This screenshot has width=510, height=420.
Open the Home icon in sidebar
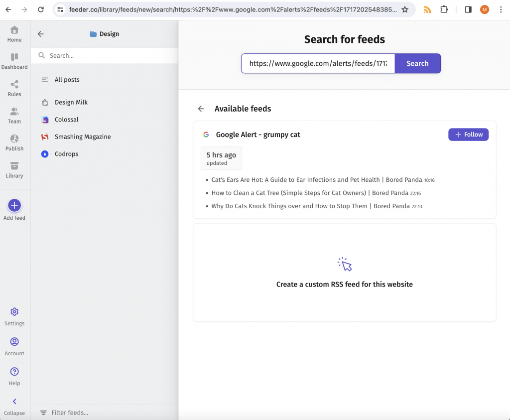(x=14, y=30)
